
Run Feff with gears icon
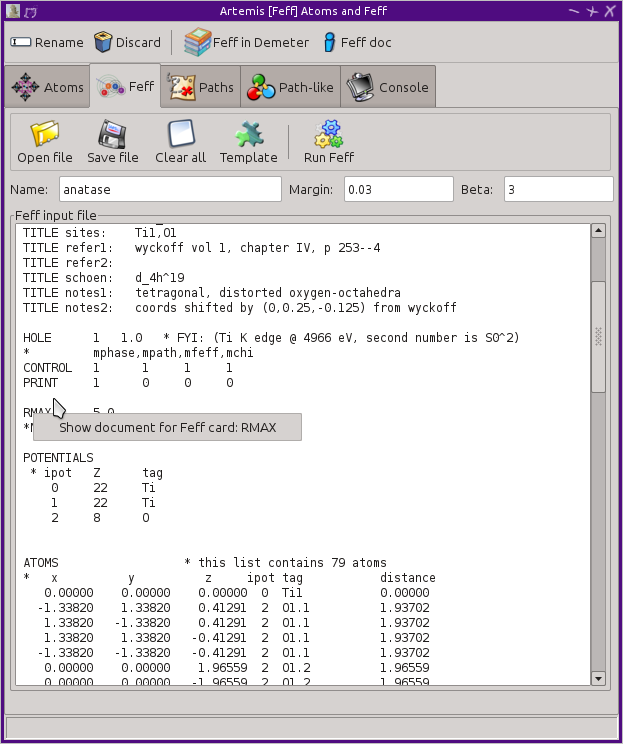328,133
